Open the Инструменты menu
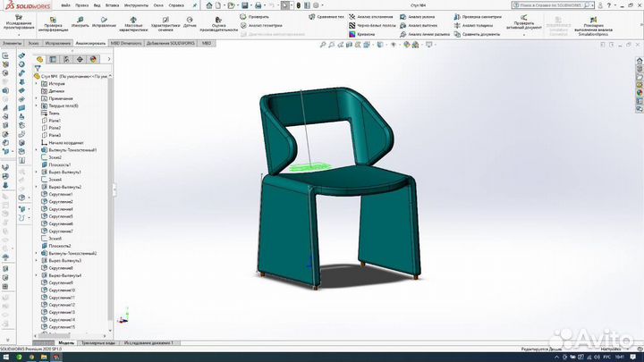 pos(136,4)
